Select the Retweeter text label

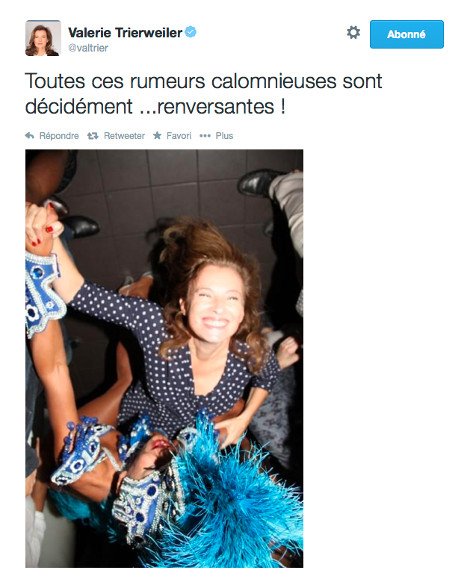tap(124, 136)
